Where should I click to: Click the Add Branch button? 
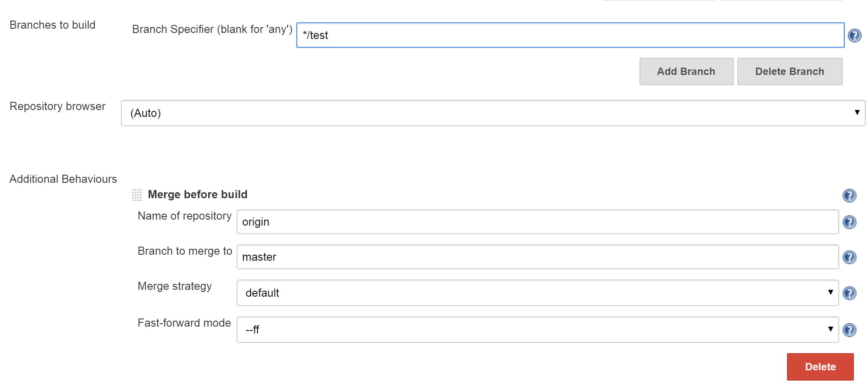[686, 71]
